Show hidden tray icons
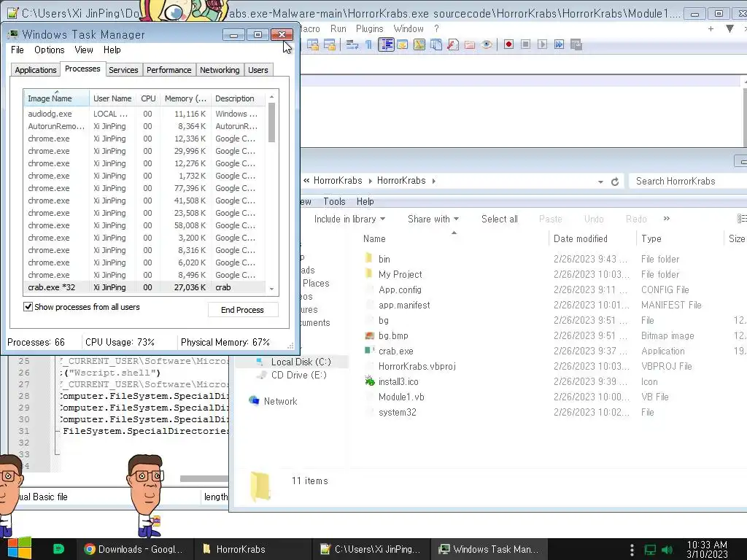This screenshot has width=747, height=560. tap(632, 550)
